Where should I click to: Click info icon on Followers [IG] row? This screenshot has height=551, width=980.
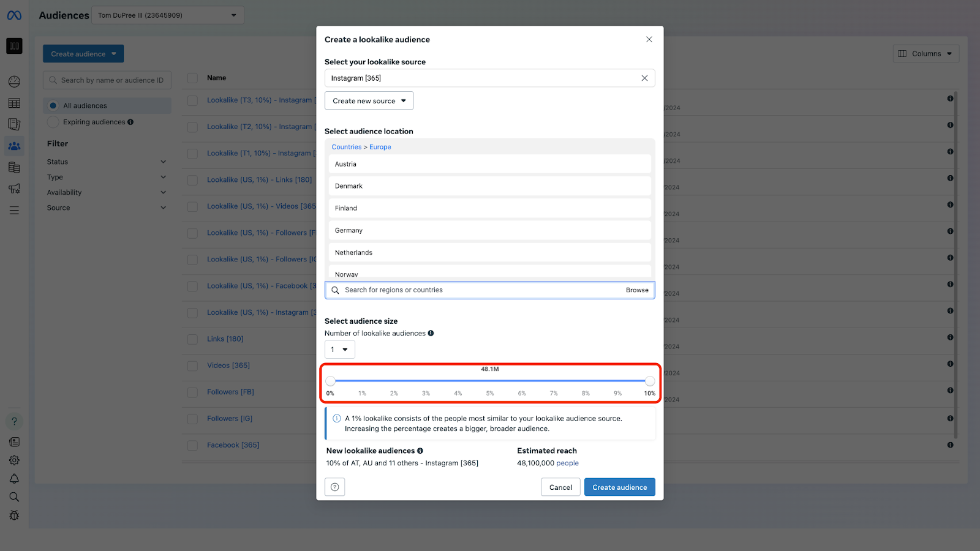[x=950, y=418]
